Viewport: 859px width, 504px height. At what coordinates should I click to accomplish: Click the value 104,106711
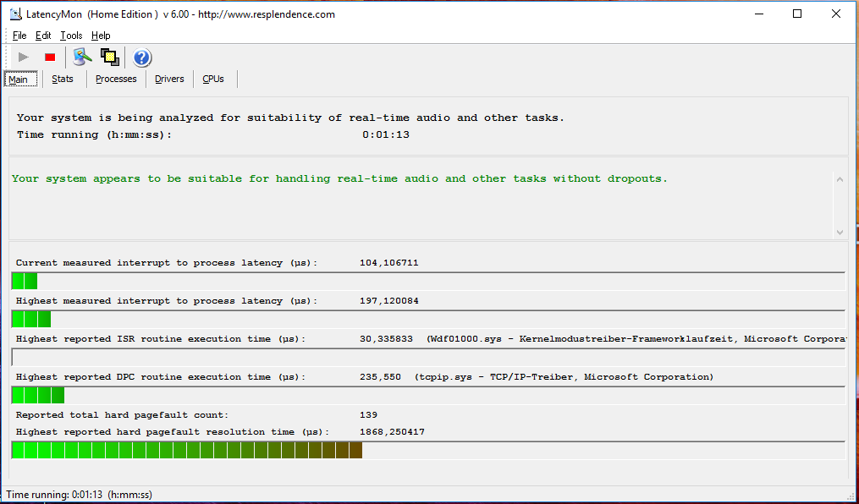[389, 263]
